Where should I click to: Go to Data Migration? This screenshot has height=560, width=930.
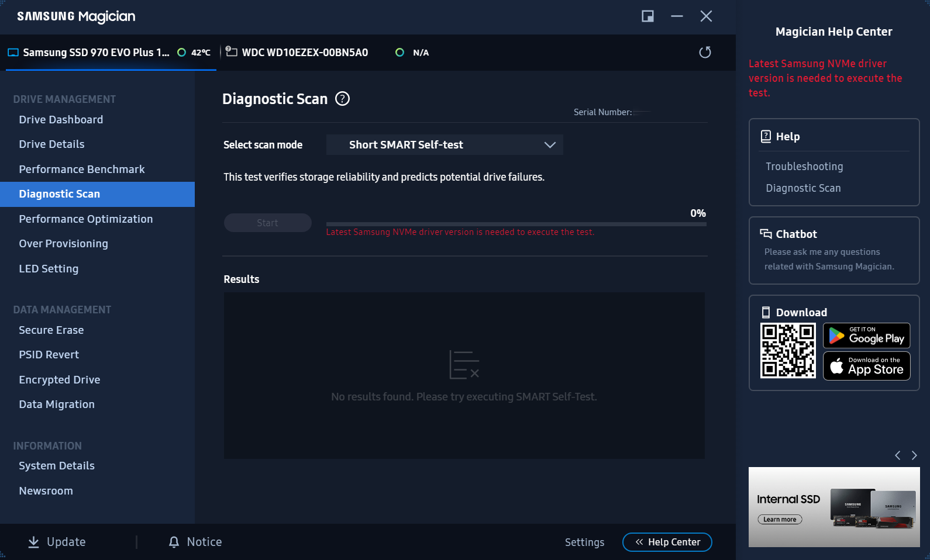[57, 405]
